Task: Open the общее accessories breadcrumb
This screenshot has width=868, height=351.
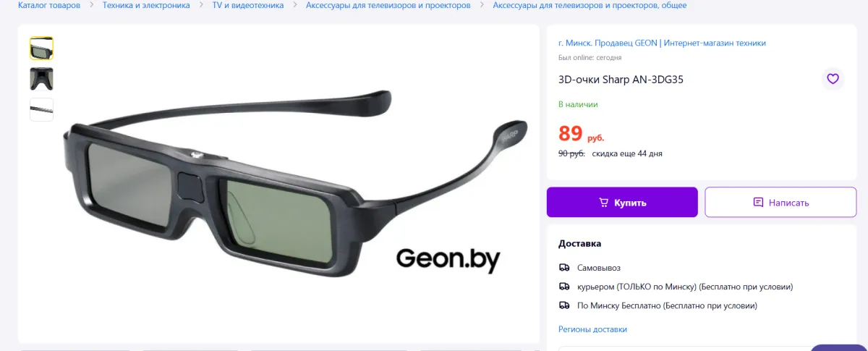Action: coord(590,5)
